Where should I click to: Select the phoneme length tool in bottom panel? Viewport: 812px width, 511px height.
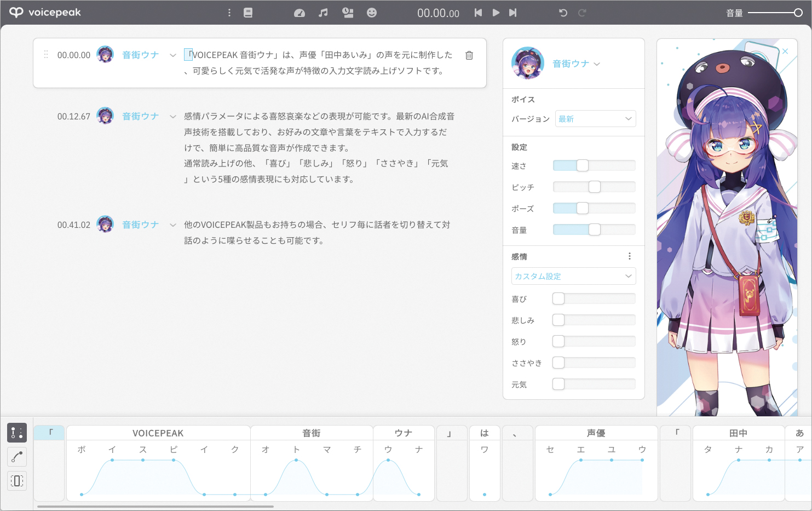coord(17,481)
